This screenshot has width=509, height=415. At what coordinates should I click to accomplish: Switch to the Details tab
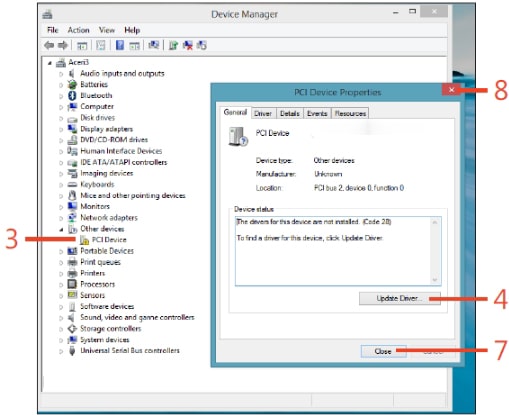click(x=289, y=113)
